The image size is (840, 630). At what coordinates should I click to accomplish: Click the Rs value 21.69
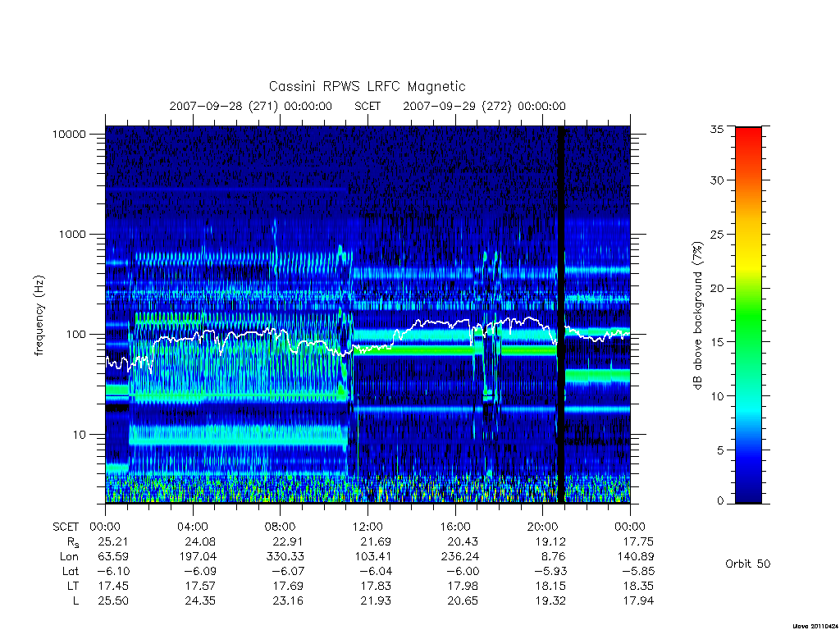click(376, 541)
